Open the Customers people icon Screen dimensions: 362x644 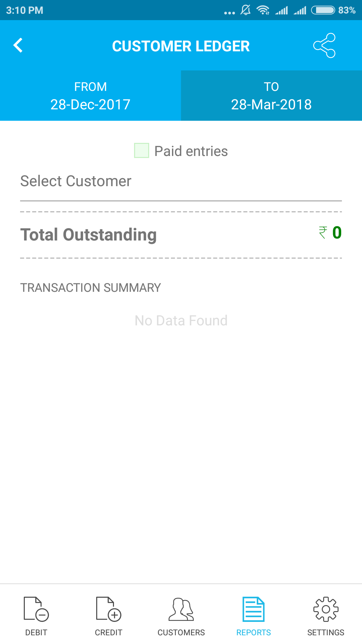point(181,609)
